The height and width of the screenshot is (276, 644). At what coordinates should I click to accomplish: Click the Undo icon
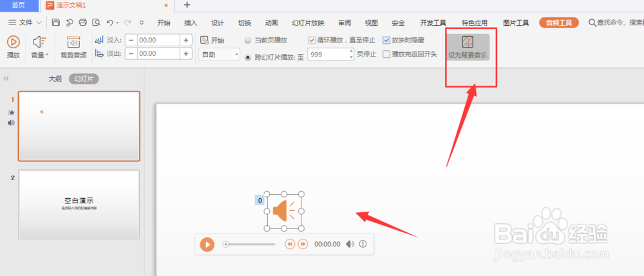coord(109,23)
